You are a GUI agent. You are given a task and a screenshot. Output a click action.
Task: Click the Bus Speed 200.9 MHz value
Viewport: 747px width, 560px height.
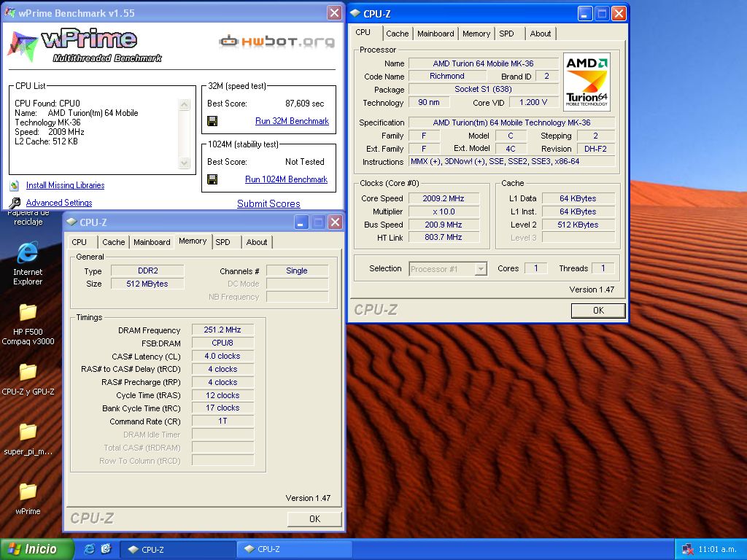[x=444, y=225]
